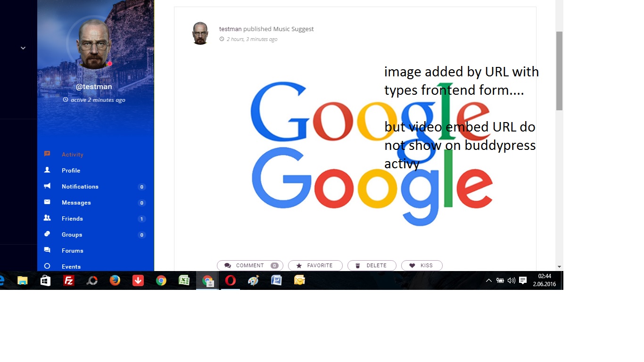644x362 pixels.
Task: Open the Google Chrome taskbar icon
Action: click(x=161, y=280)
